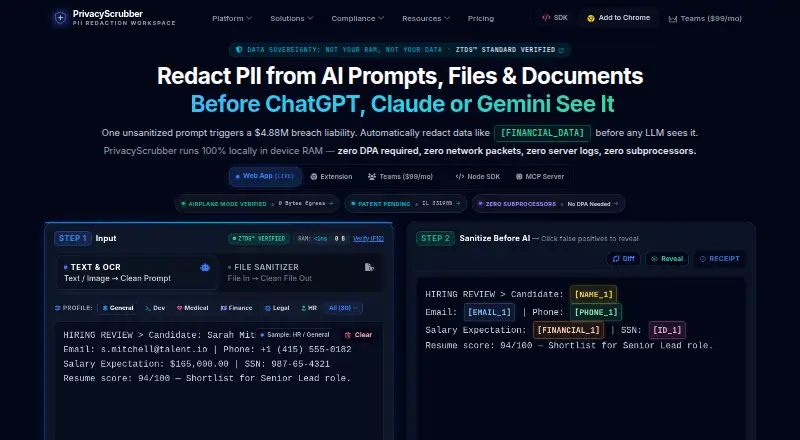Viewport: 800px width, 440px height.
Task: Select the Legal profile
Action: pyautogui.click(x=277, y=308)
